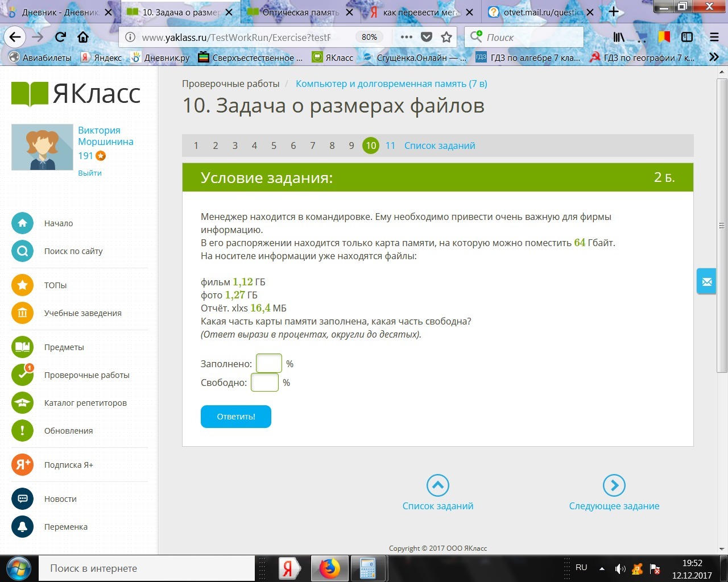Go to the Начало home icon

pos(22,223)
